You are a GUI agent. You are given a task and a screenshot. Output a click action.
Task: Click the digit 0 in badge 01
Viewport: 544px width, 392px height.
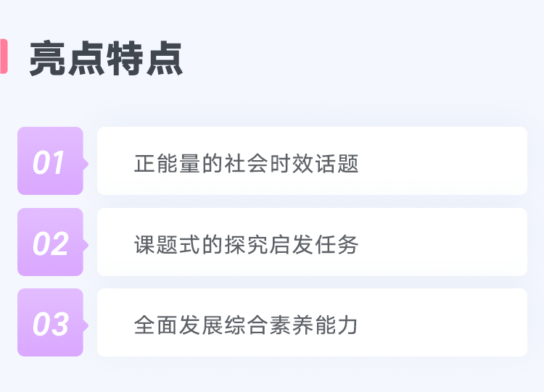[41, 162]
